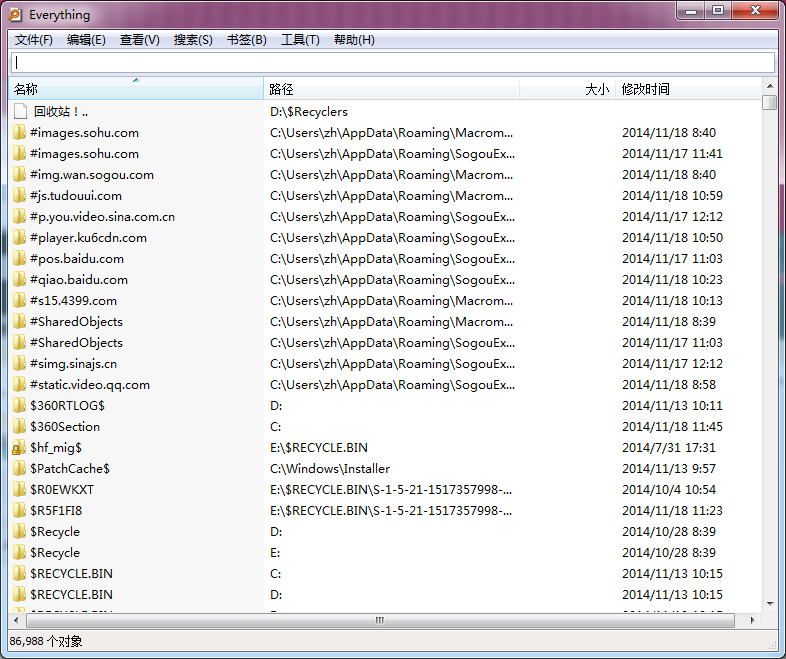Open the 编辑(E) menu
Screen dimensions: 786x659
(86, 40)
